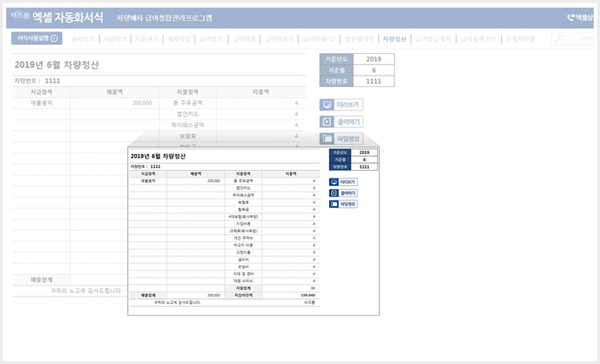The width and height of the screenshot is (600, 364).
Task: Click the 파일생성 text on the main sheet button
Action: tap(348, 138)
